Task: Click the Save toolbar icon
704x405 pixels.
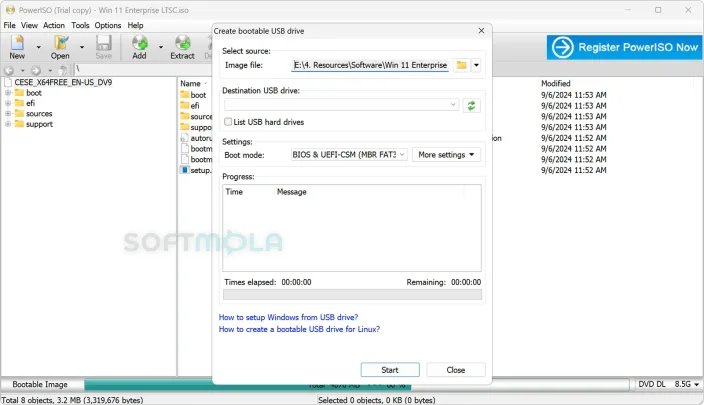Action: 104,47
